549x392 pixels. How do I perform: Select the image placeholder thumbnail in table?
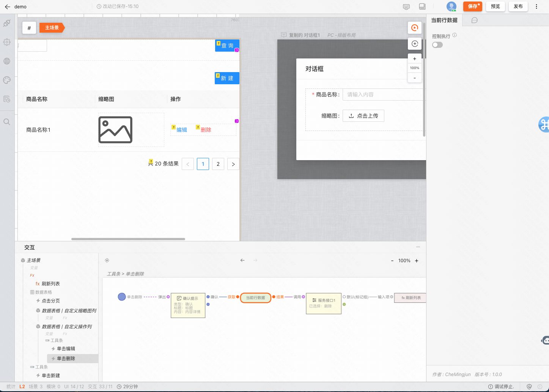point(115,130)
